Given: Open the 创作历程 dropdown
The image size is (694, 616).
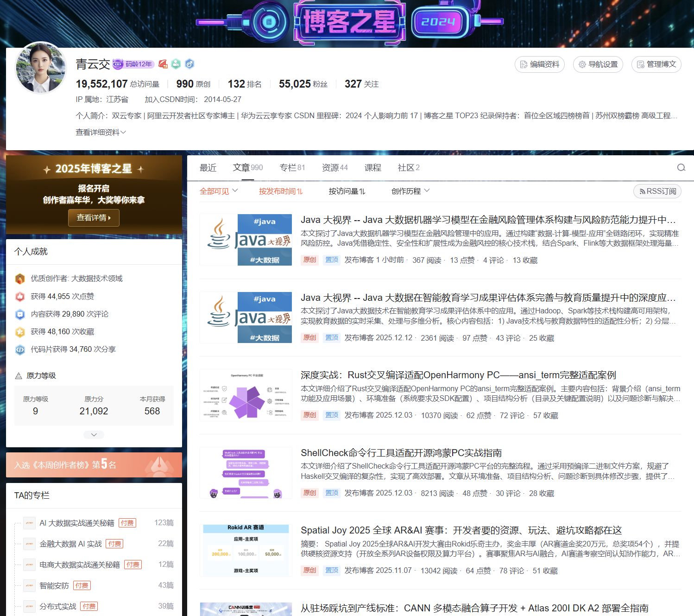Looking at the screenshot, I should 410,191.
